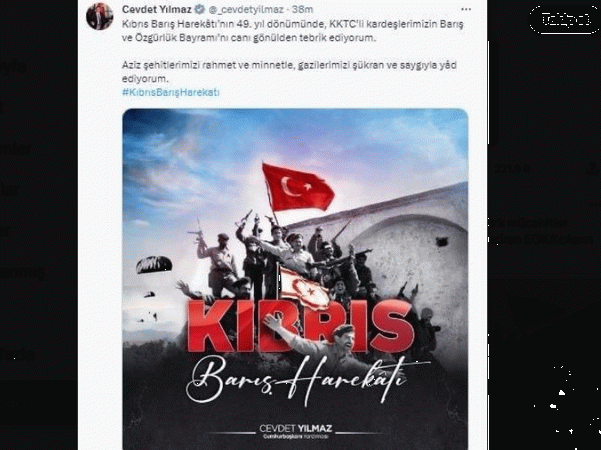Click the large red KIBRIS title text
Image resolution: width=601 pixels, height=450 pixels.
(x=300, y=325)
